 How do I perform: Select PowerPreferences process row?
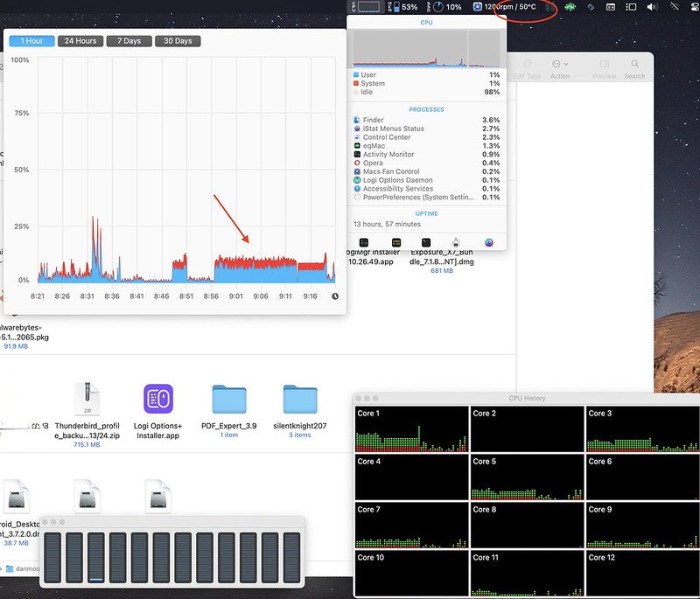coord(426,197)
